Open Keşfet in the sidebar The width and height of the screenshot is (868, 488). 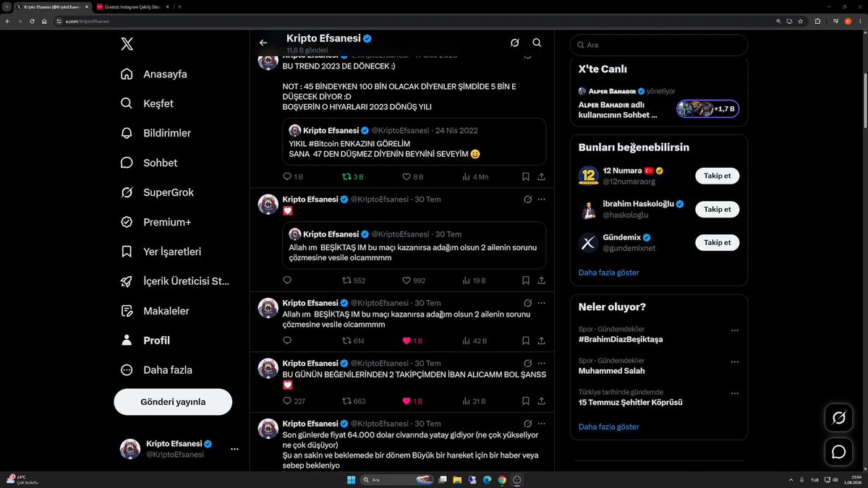tap(147, 103)
